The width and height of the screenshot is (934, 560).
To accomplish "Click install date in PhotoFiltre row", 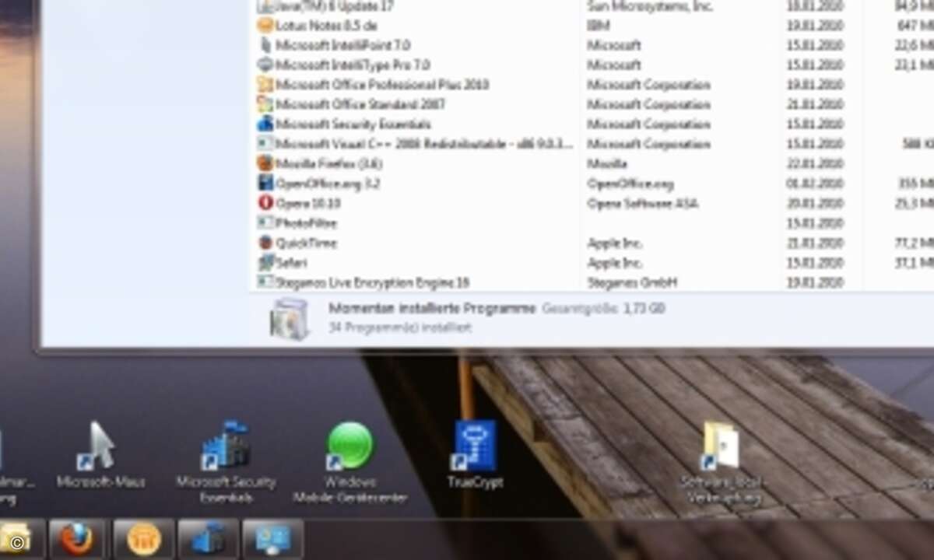I will 815,223.
